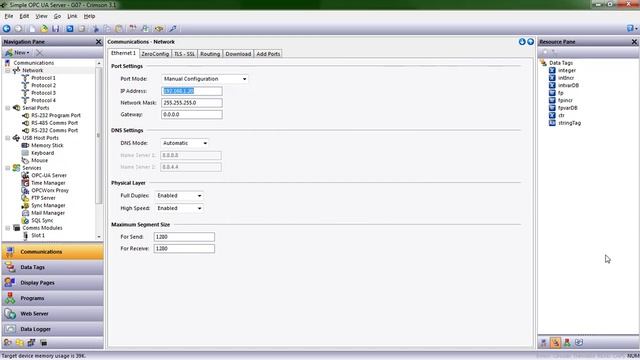Select the stringTag data tag

point(569,123)
